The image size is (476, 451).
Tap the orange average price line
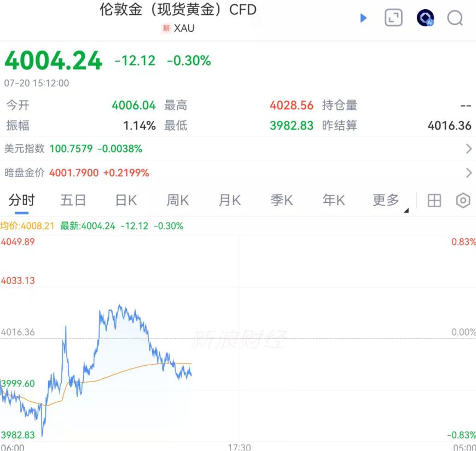tap(121, 372)
